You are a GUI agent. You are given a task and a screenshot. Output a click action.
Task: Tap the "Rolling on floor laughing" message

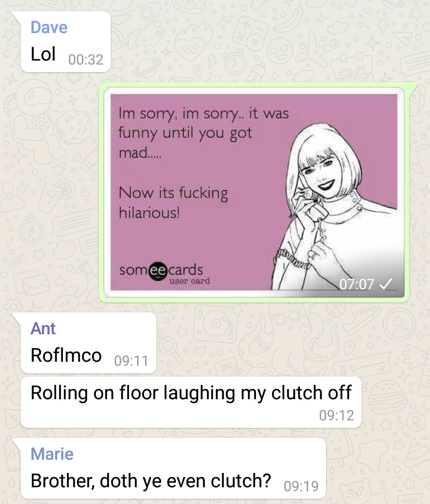[x=191, y=402]
